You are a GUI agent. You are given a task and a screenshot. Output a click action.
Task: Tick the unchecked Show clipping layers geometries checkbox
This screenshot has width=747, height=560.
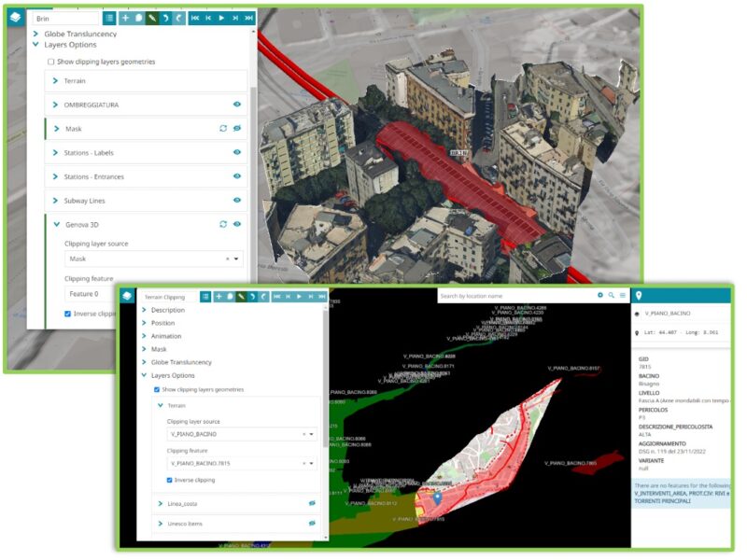coord(51,62)
